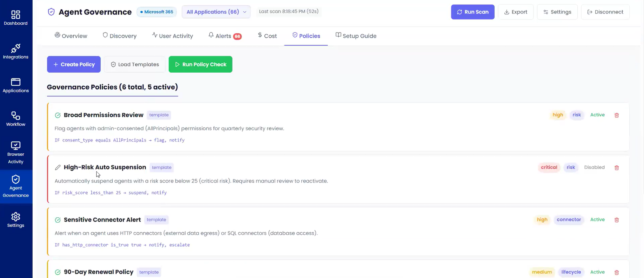Open the High-Risk Auto Suspension policy title
Viewport: 644px width, 278px height.
pos(105,167)
